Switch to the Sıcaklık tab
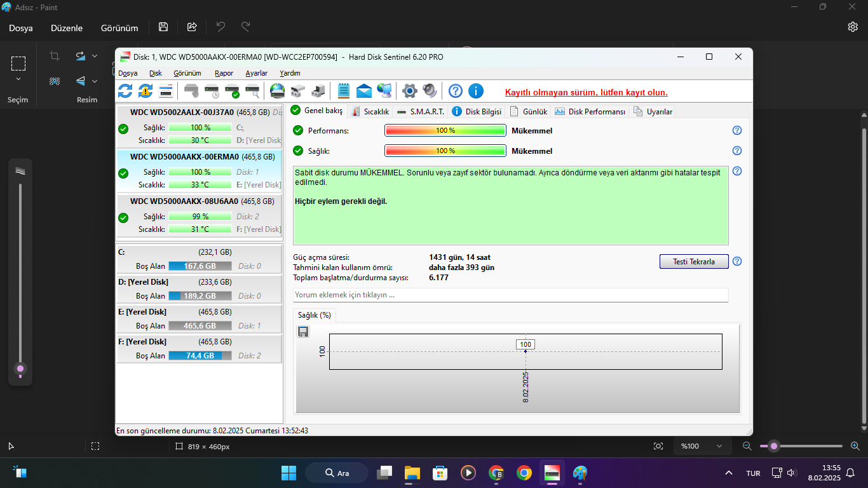 (369, 111)
